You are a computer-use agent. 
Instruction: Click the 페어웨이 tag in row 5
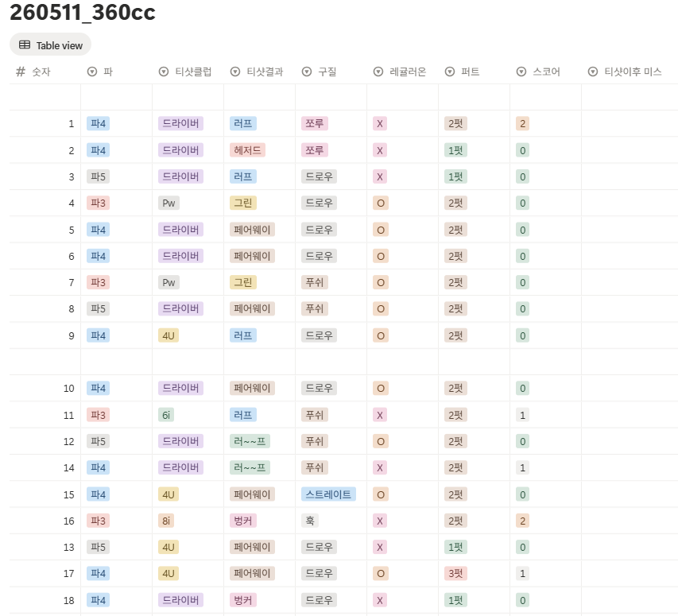pyautogui.click(x=252, y=230)
